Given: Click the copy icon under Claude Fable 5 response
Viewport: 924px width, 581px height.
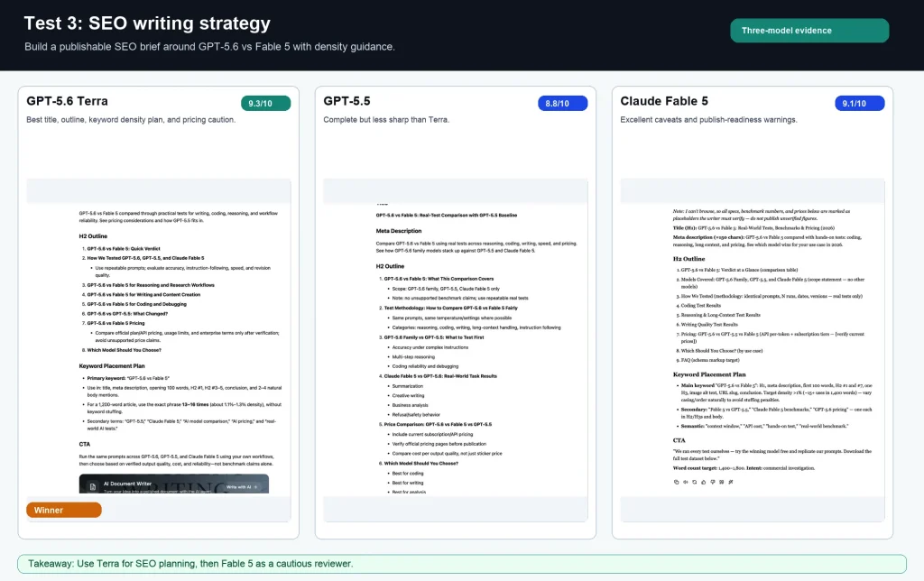Looking at the screenshot, I should (x=676, y=482).
